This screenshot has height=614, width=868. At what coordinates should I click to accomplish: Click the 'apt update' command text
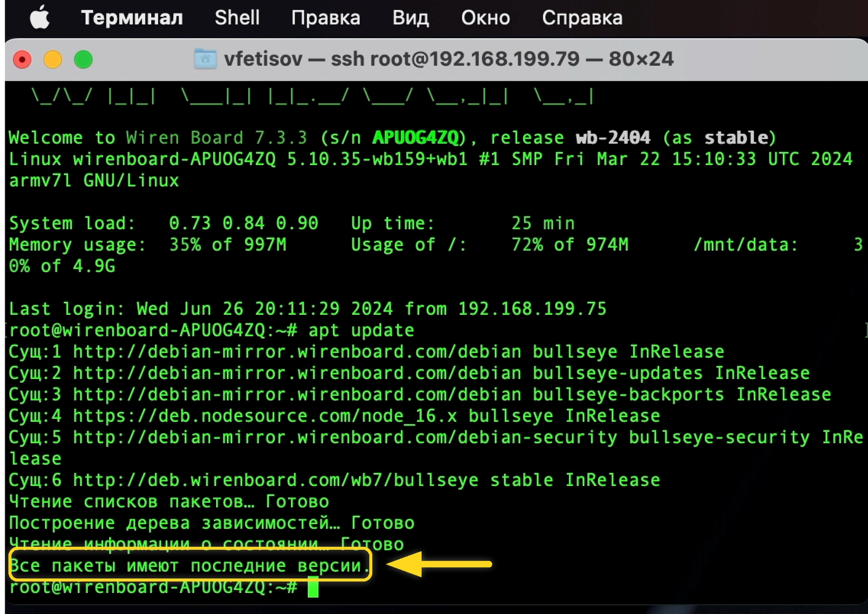pyautogui.click(x=361, y=330)
